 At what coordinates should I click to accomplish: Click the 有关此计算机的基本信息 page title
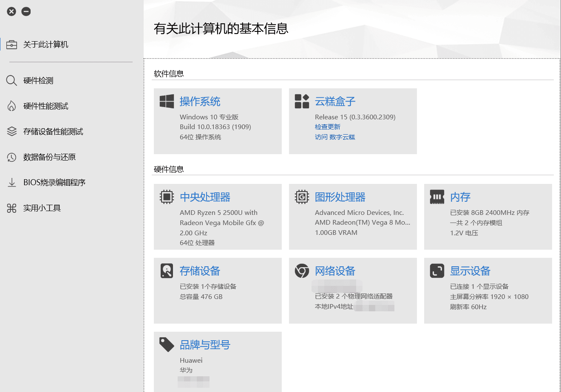tap(221, 28)
